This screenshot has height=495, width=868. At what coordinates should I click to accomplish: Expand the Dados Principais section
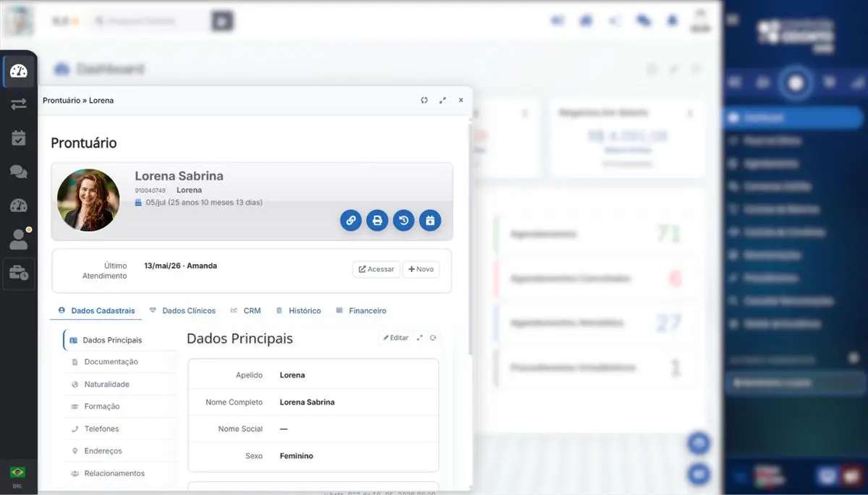420,338
